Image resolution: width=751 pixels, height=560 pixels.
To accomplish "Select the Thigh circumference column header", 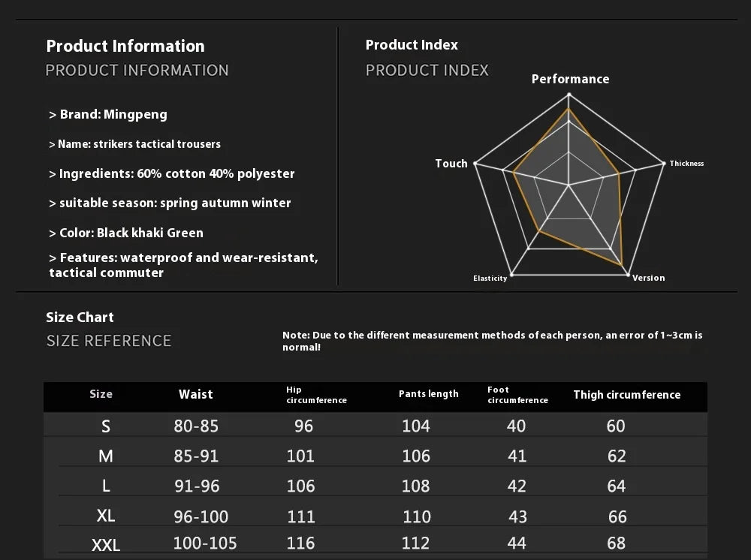I will pos(626,395).
